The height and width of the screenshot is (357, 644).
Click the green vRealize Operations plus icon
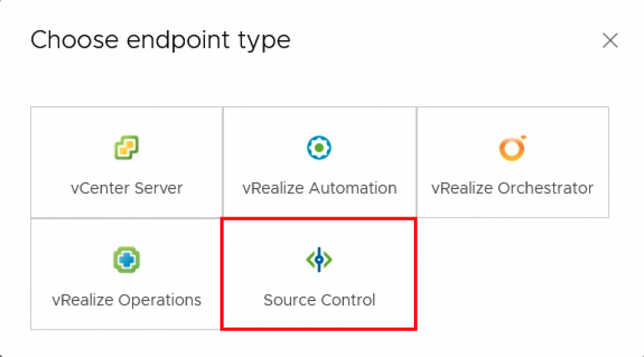tap(126, 260)
